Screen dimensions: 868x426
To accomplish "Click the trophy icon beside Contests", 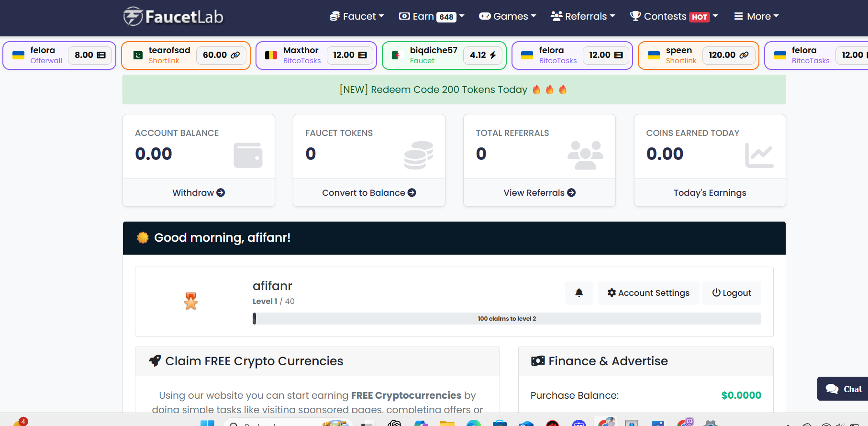I will [x=635, y=16].
